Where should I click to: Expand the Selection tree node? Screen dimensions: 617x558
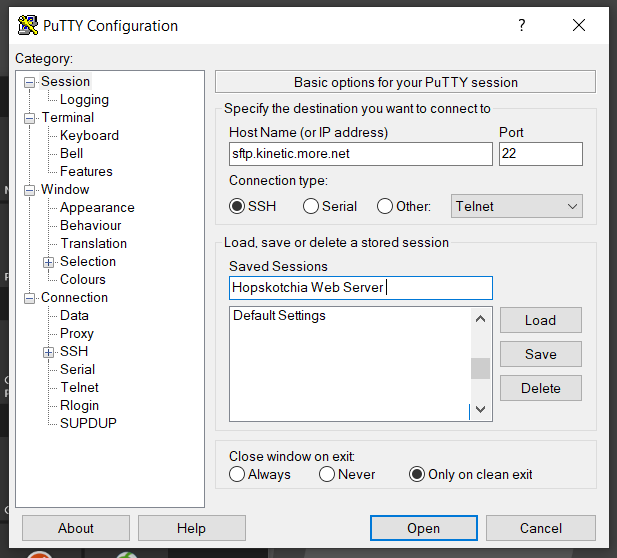(48, 262)
